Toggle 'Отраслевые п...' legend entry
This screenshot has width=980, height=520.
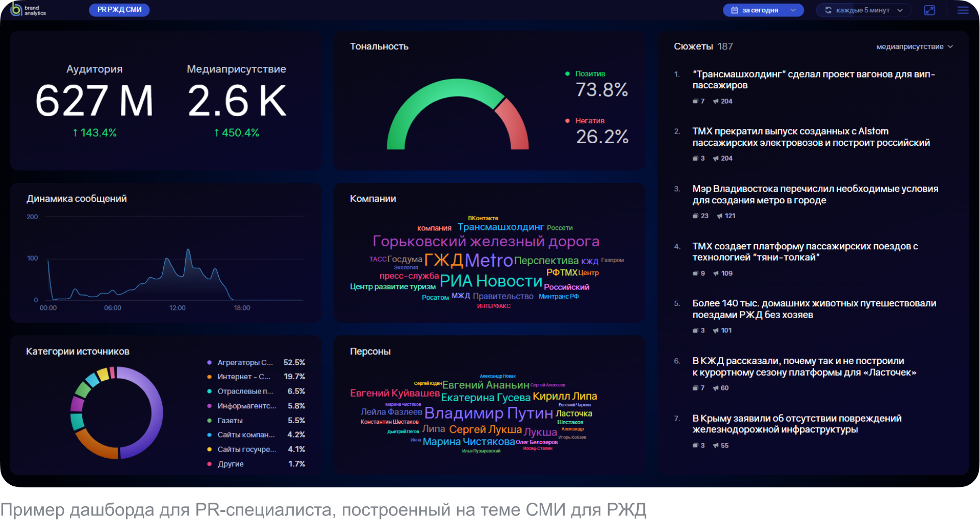pos(256,392)
